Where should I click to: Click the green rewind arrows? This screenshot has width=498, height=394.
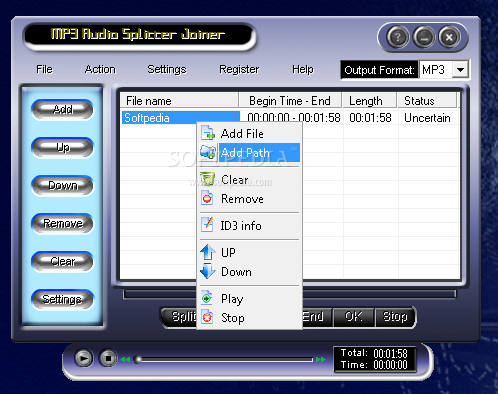click(x=125, y=359)
